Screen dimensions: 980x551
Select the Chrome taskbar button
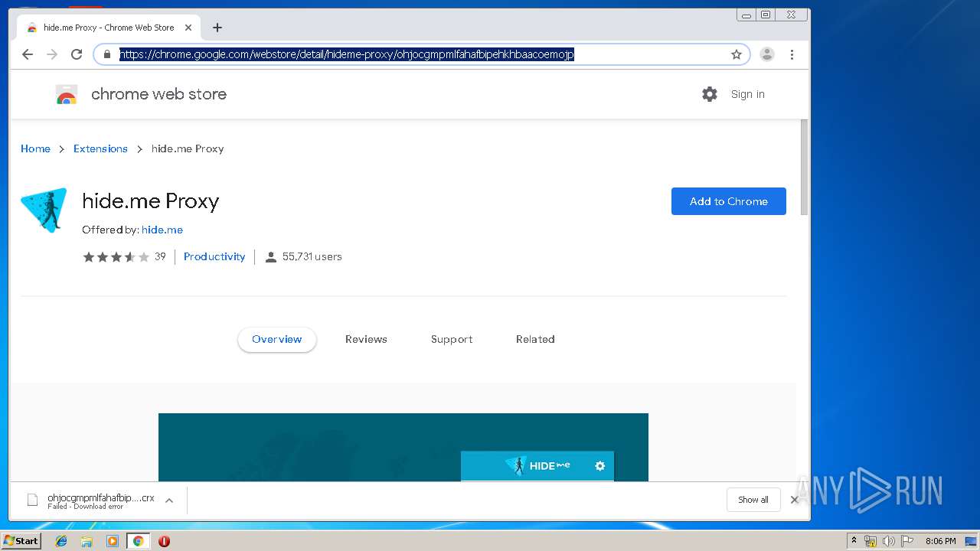click(138, 541)
